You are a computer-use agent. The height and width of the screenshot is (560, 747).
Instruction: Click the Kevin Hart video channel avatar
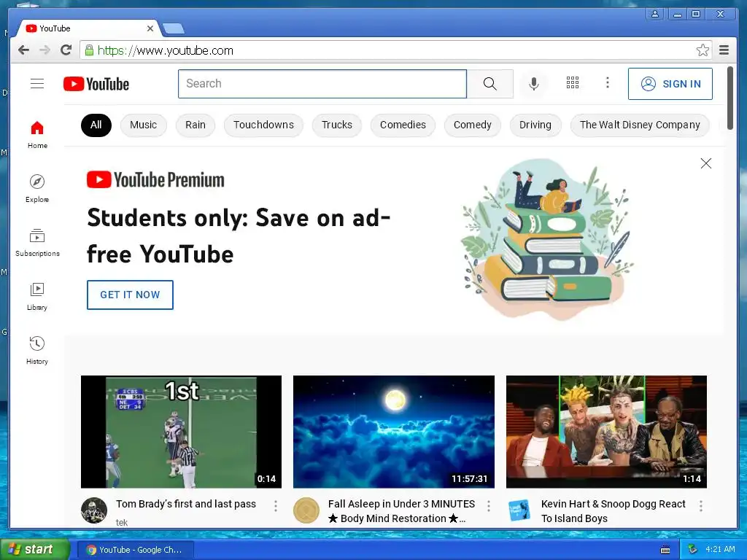[x=519, y=510]
